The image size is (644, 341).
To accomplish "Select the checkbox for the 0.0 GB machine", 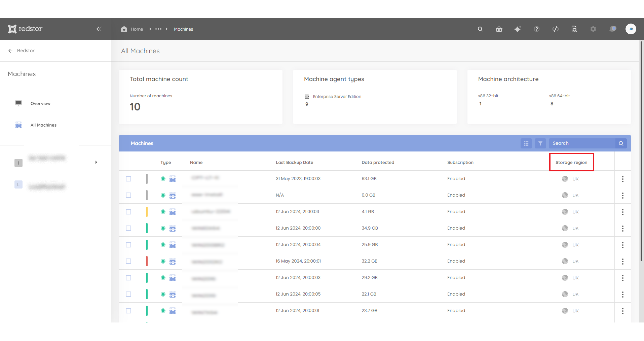I will 128,195.
